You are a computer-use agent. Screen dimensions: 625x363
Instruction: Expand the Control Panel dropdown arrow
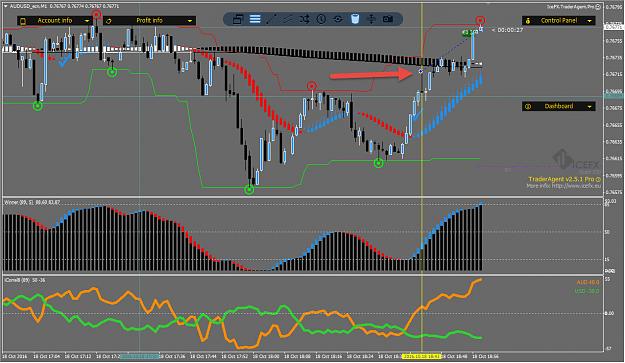coord(590,21)
